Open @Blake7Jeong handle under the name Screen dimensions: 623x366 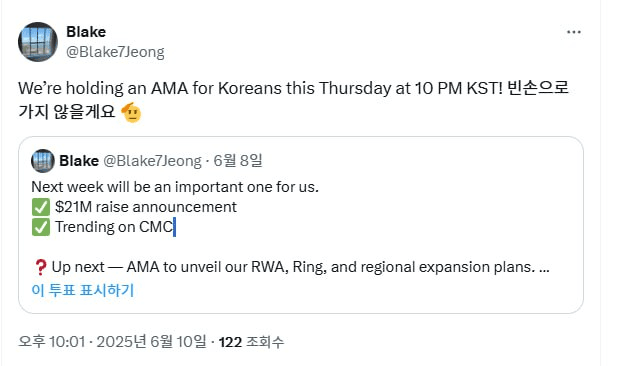point(115,52)
